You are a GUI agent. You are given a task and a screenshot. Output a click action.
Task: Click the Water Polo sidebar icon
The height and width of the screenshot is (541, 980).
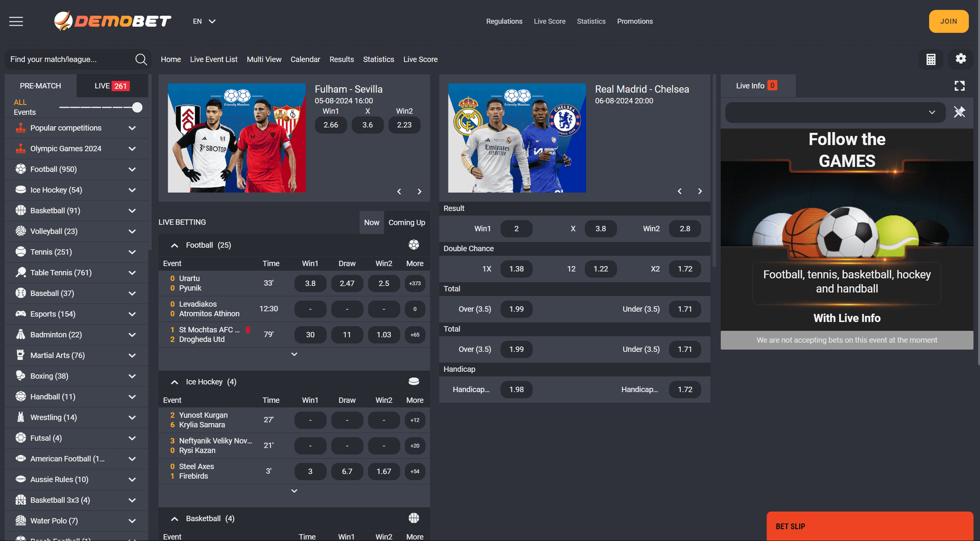coord(20,520)
